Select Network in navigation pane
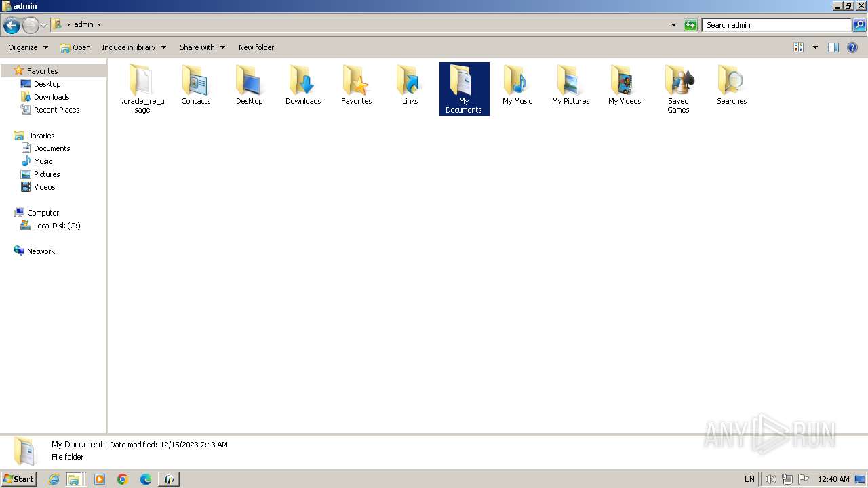This screenshot has width=868, height=488. pos(41,251)
